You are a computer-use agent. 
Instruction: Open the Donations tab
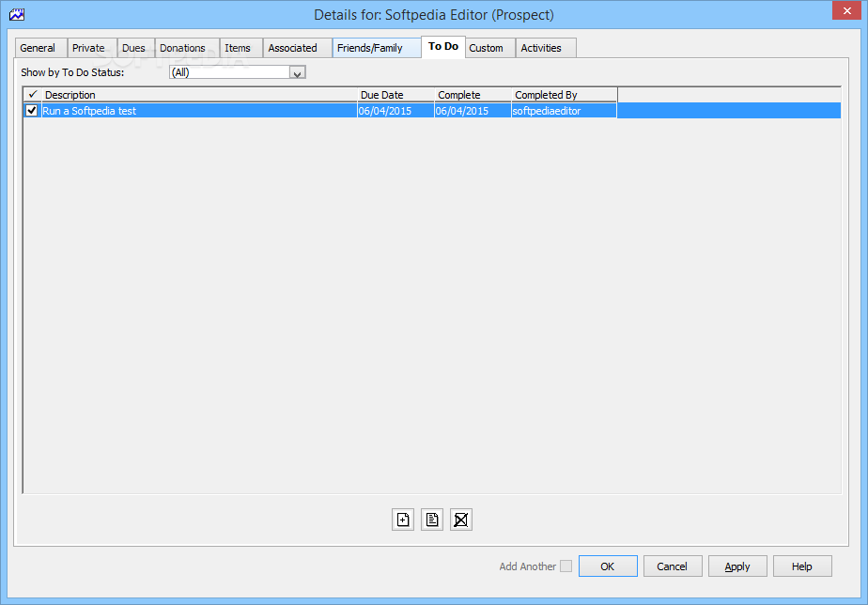click(187, 48)
